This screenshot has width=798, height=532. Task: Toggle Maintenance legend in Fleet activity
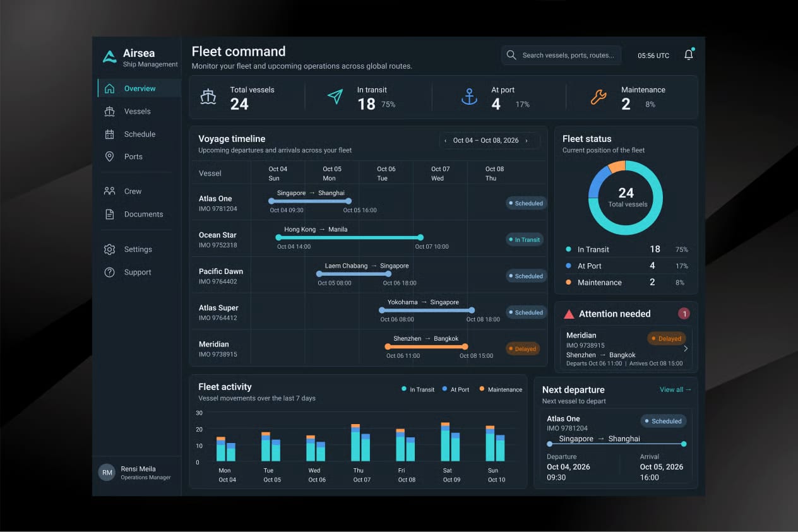[x=501, y=389]
